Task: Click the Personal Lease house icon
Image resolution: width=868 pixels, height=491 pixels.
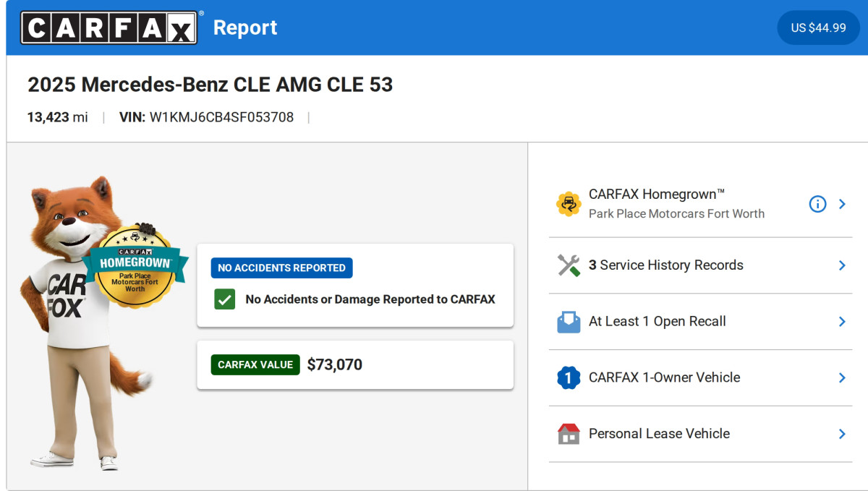Action: [x=569, y=434]
